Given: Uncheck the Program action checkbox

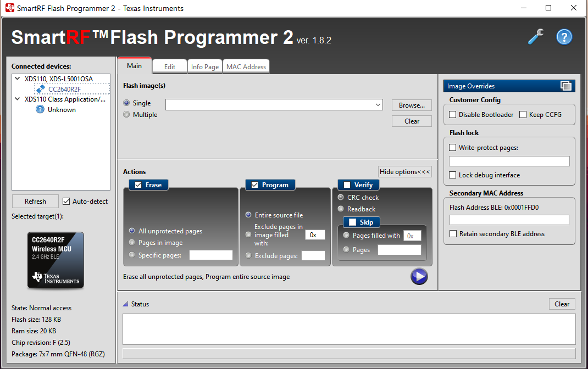Looking at the screenshot, I should point(254,185).
